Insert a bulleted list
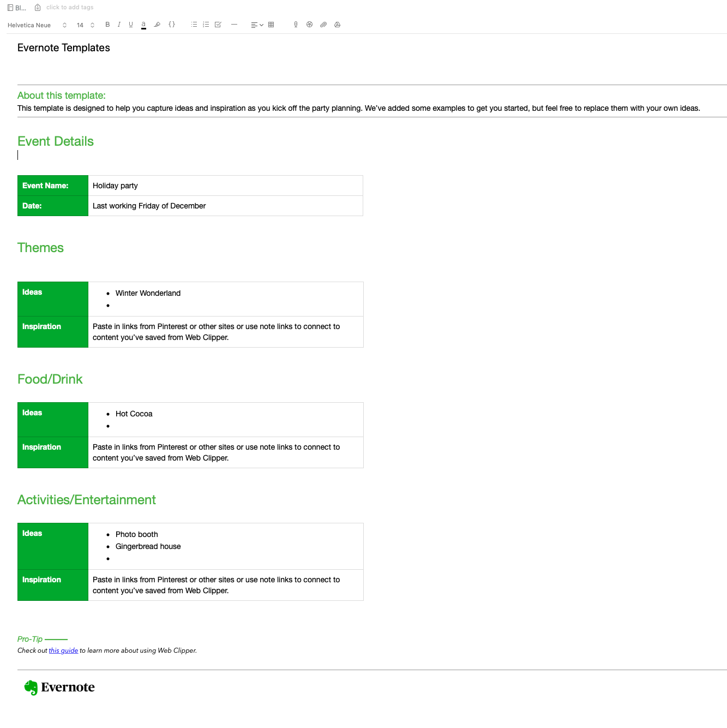Viewport: 727px width, 728px height. [x=194, y=25]
